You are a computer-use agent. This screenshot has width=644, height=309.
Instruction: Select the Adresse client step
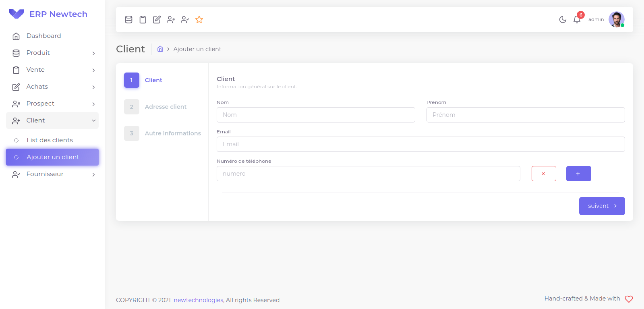[165, 107]
